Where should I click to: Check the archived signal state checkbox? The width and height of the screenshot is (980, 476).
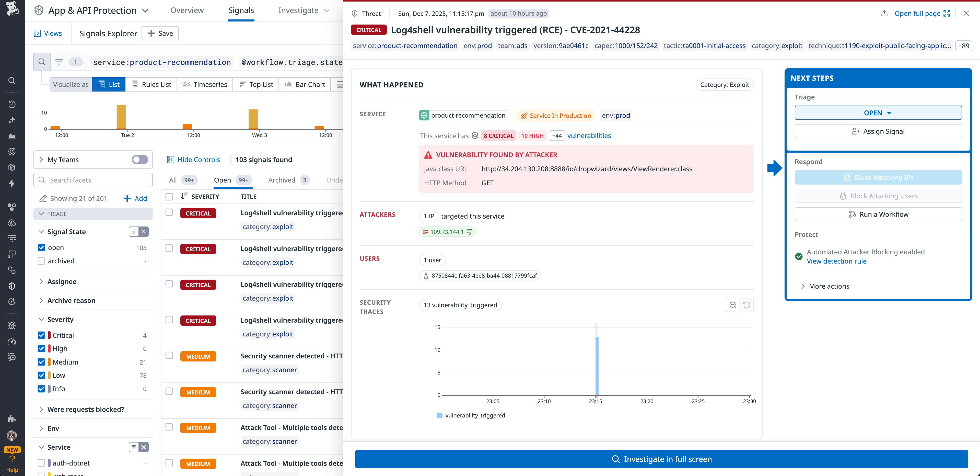pyautogui.click(x=41, y=261)
